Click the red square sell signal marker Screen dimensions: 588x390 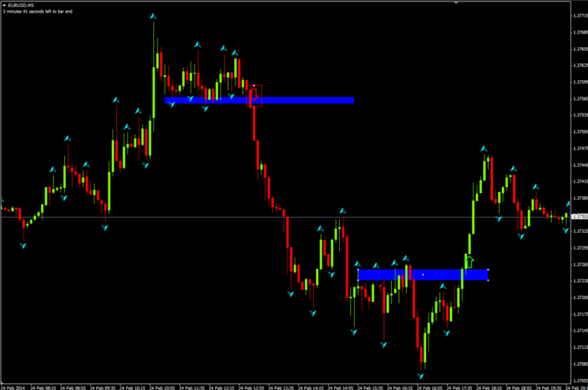254,96
